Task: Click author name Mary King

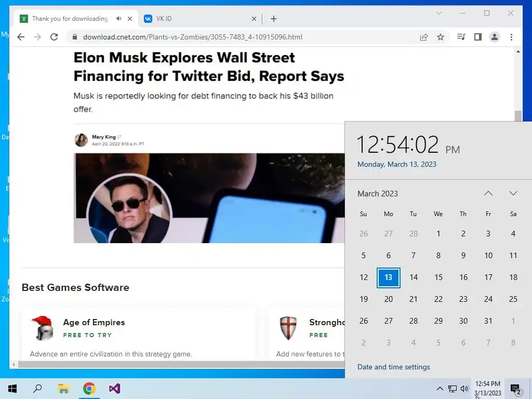Action: click(x=103, y=137)
